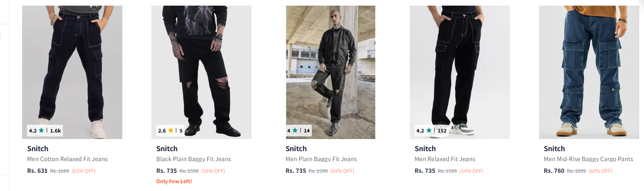Click the Men Plain Baggy Fit Jeans title

[x=321, y=159]
